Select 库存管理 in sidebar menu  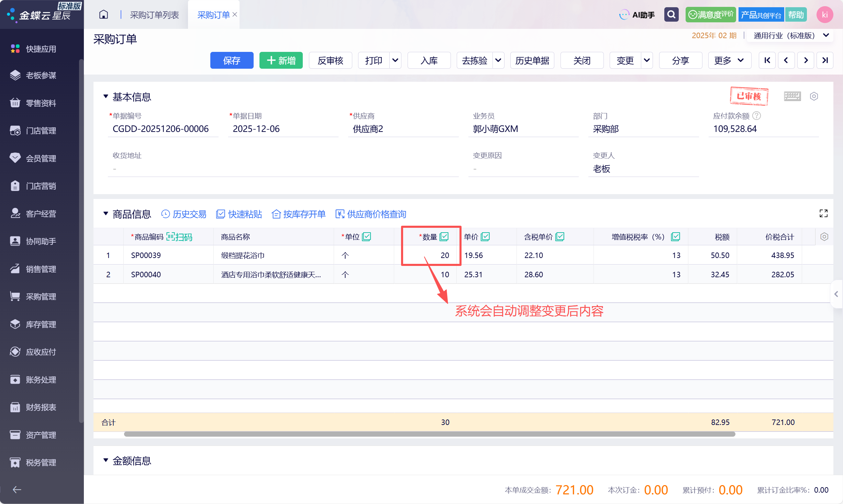point(41,324)
